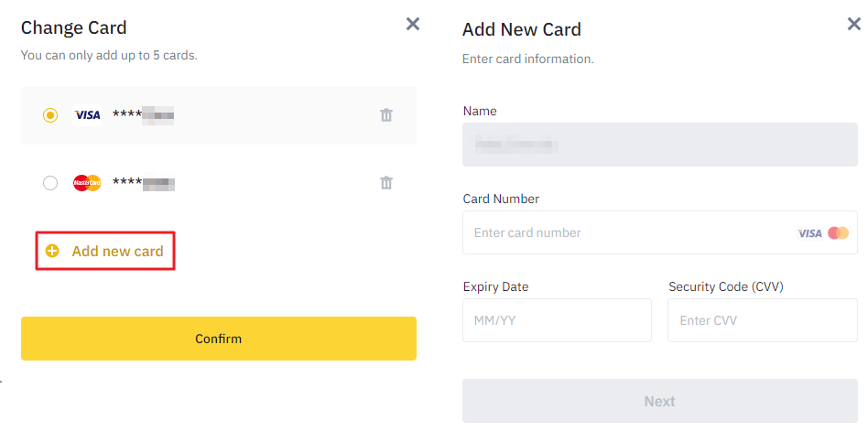
Task: Click the masked Visa card number
Action: pos(143,115)
